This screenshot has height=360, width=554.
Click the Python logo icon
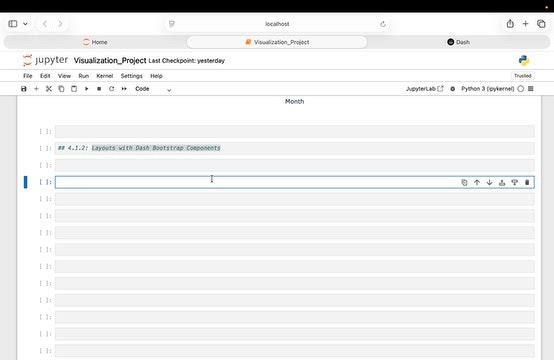(524, 60)
